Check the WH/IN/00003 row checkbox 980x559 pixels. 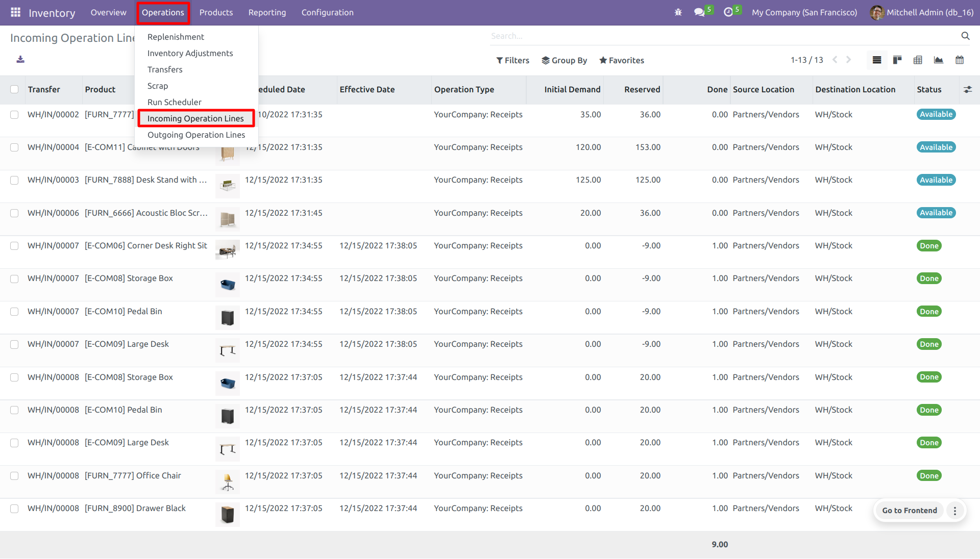[x=14, y=180]
